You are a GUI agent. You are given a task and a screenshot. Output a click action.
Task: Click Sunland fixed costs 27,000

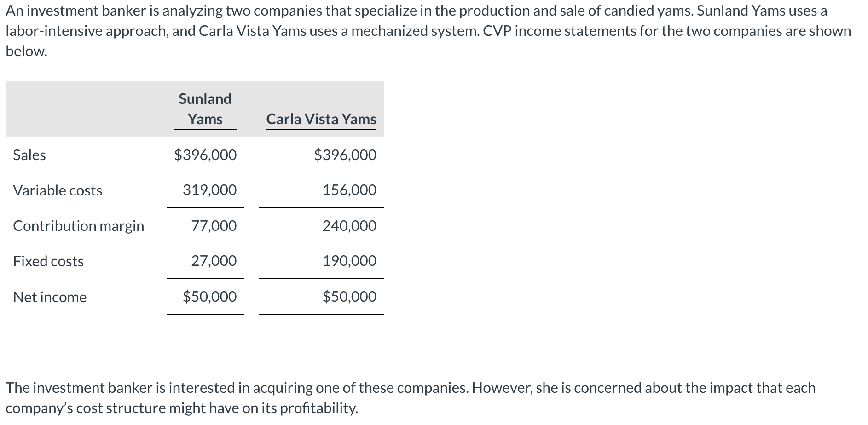click(214, 261)
